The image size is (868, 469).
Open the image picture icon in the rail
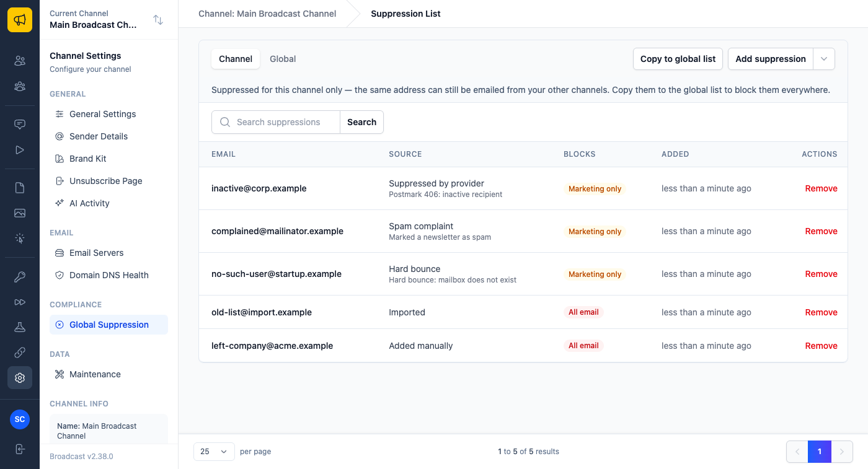point(20,213)
